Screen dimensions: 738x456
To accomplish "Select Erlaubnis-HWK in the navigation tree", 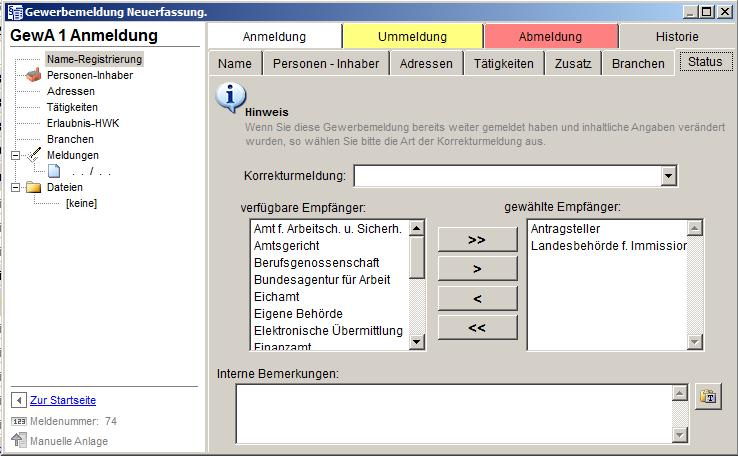I will click(75, 123).
